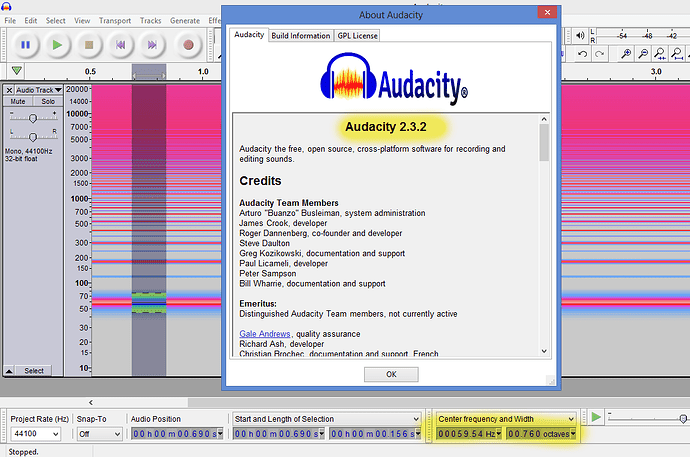Open Center frequency and Width dropdown
The width and height of the screenshot is (690, 457).
(506, 419)
